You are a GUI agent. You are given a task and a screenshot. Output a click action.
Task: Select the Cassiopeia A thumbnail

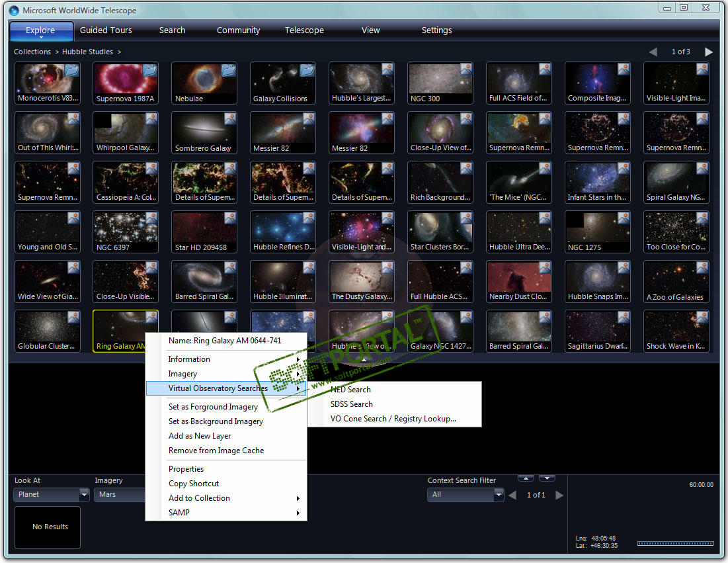126,183
